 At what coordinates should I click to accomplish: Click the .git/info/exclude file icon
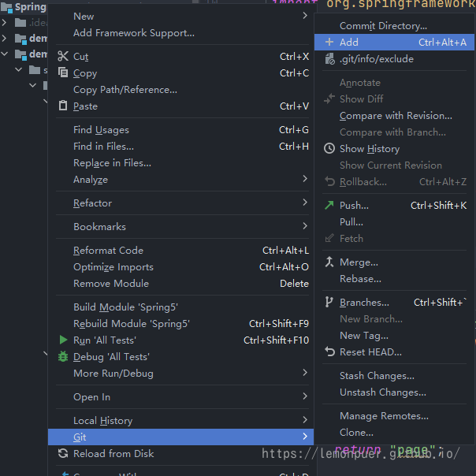[329, 58]
